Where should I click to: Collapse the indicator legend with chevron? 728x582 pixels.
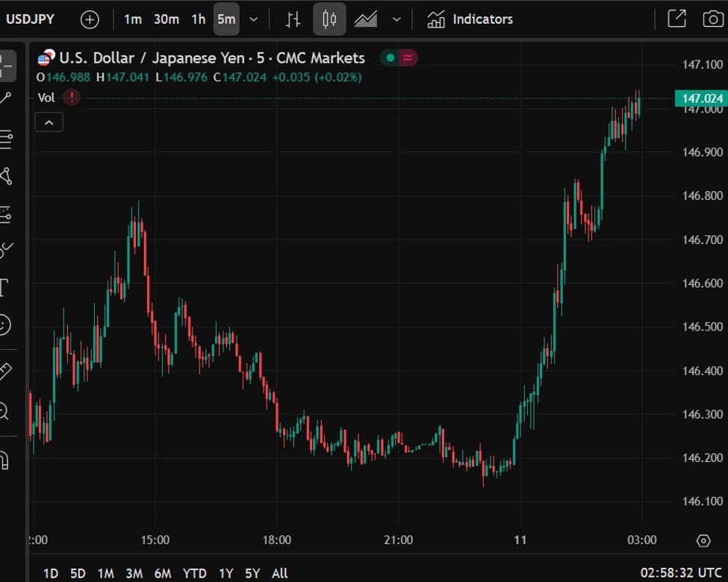[x=49, y=122]
